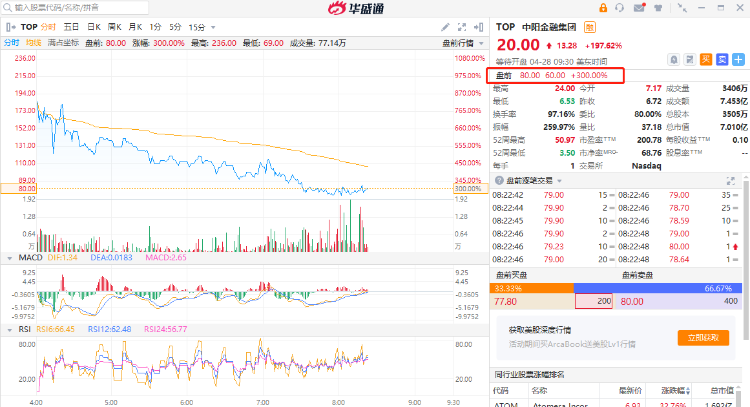
Task: Click the blue 卖 sell icon
Action: click(722, 60)
